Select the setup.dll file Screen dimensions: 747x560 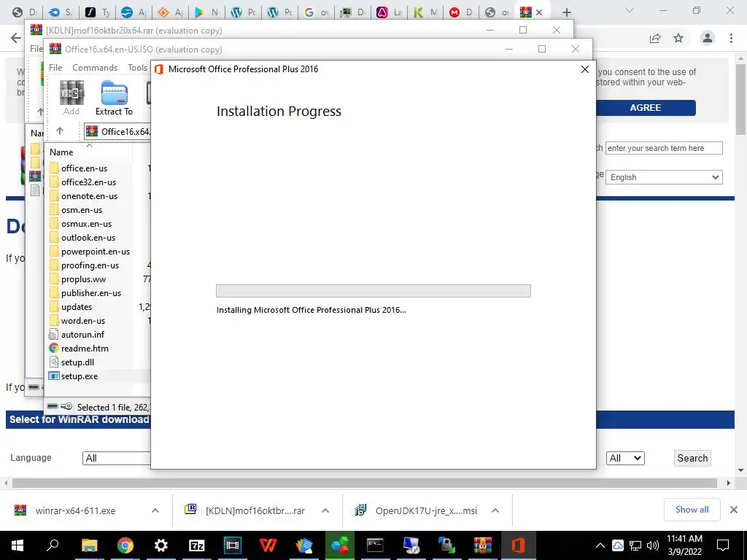77,362
